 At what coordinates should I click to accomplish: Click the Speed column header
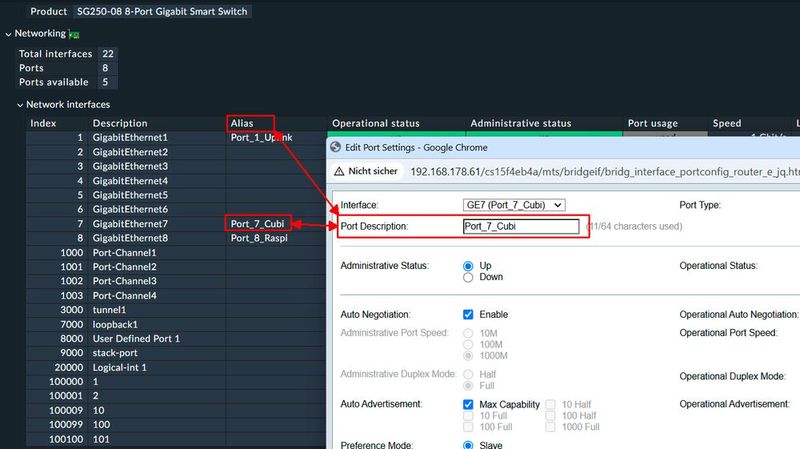pyautogui.click(x=727, y=123)
